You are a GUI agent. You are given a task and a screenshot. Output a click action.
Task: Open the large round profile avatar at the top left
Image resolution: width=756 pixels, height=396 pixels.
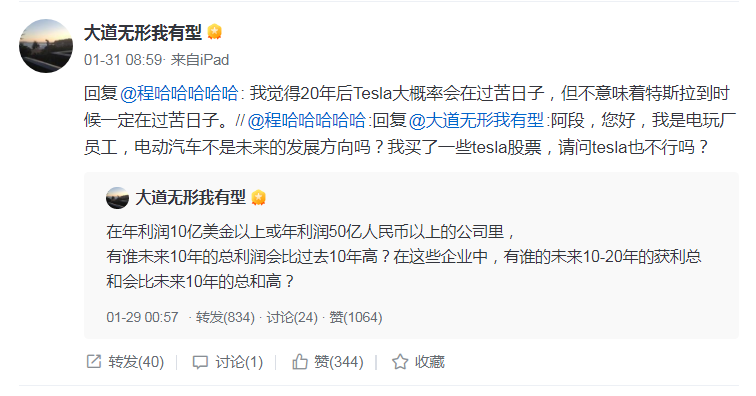[x=46, y=46]
